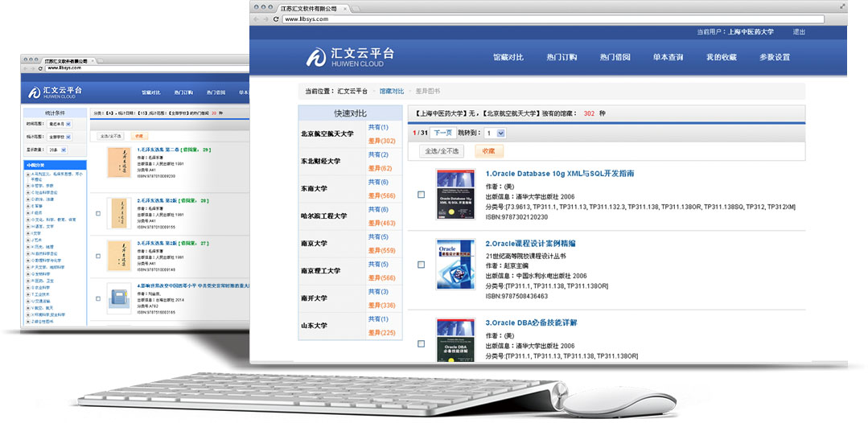Reload the page in front browser window

coord(276,18)
